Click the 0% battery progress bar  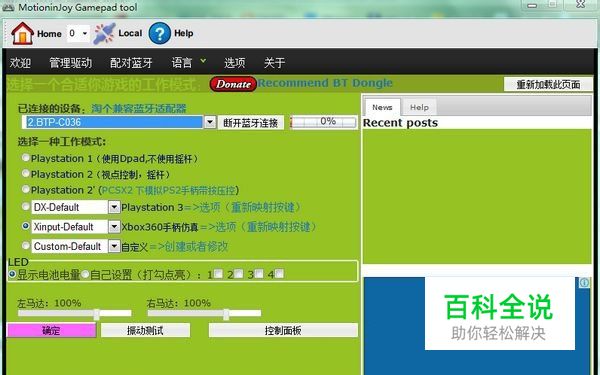coord(324,122)
